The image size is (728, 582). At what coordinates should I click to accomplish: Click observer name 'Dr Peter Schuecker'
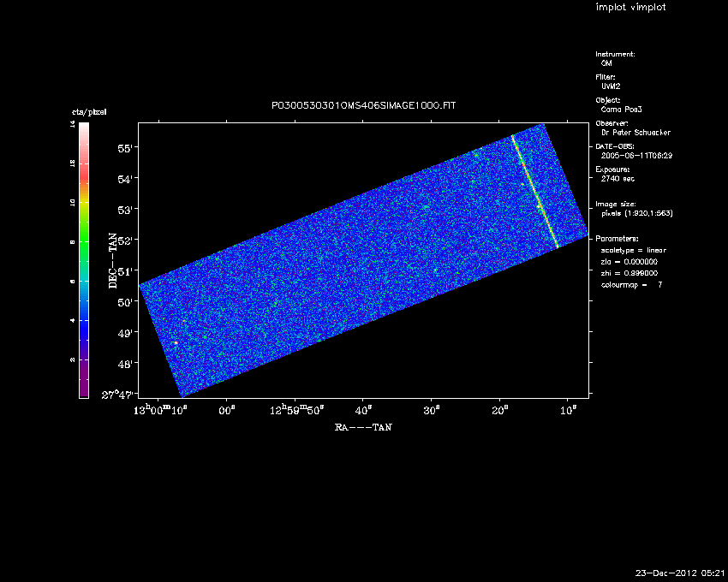coord(636,133)
